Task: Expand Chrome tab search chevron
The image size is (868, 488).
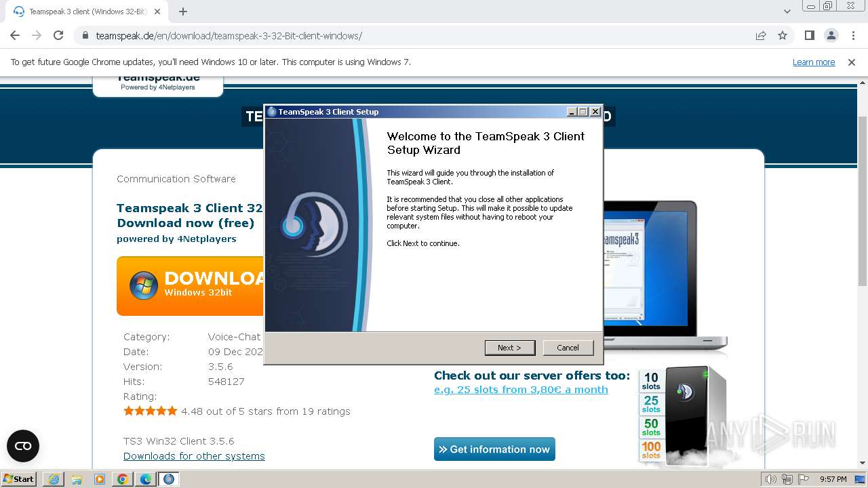Action: click(x=787, y=12)
